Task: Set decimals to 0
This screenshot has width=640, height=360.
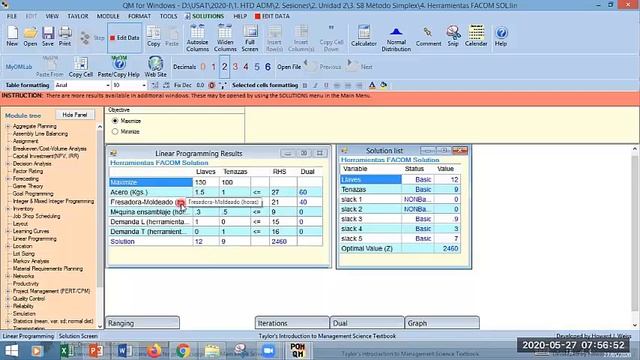Action: coord(203,67)
